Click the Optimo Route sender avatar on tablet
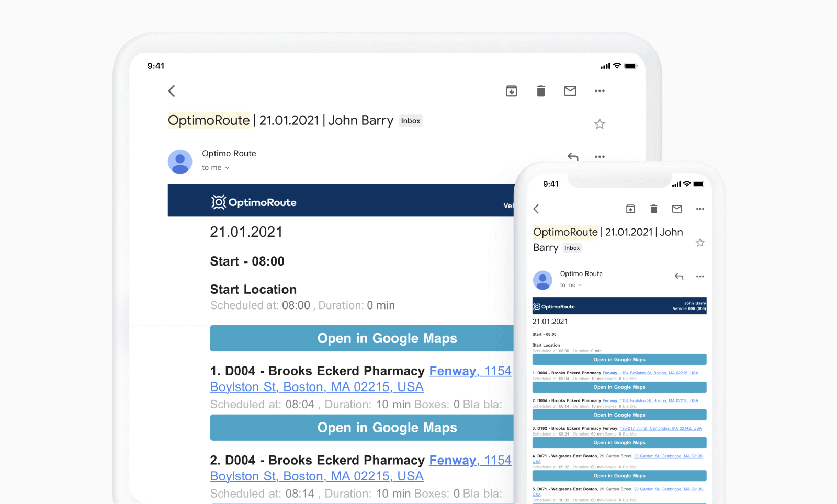This screenshot has width=837, height=504. [x=180, y=161]
